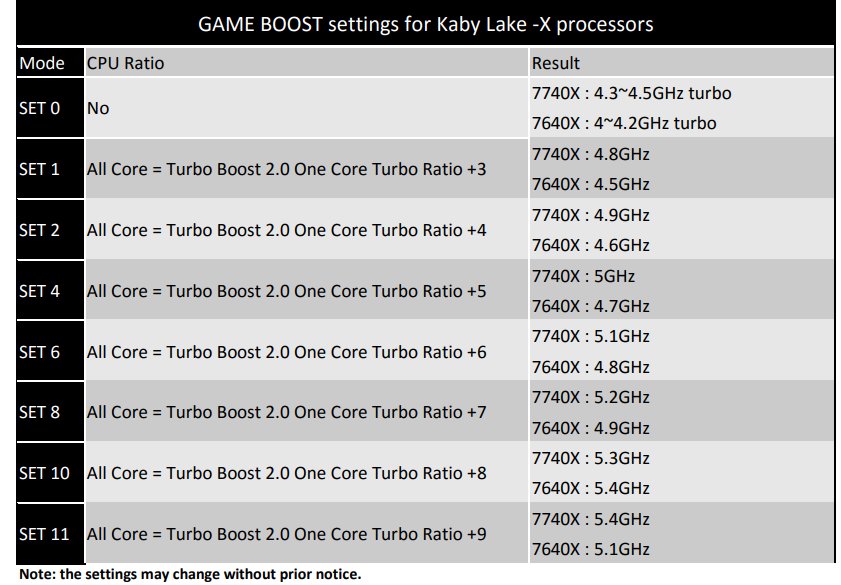Select the Mode column header
Image resolution: width=841 pixels, height=585 pixels.
click(50, 63)
